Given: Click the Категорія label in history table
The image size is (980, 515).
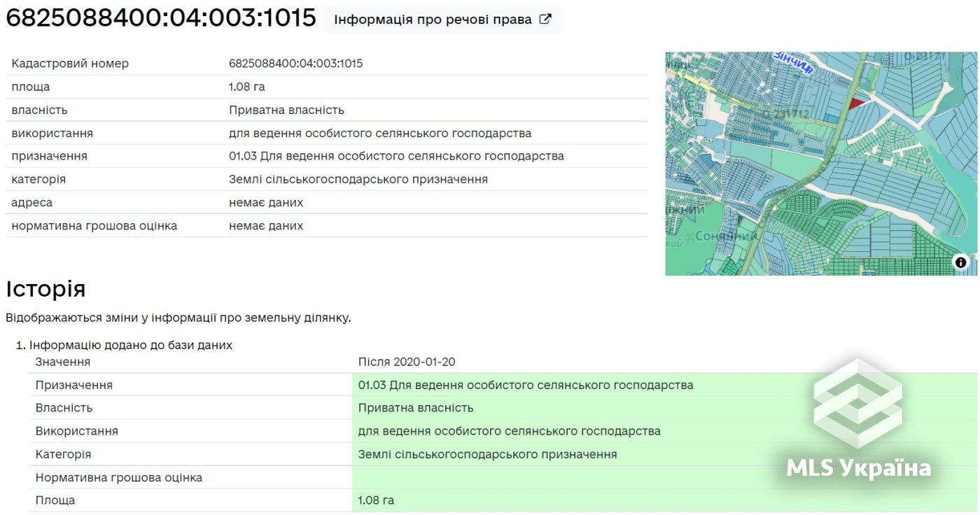Looking at the screenshot, I should (63, 454).
